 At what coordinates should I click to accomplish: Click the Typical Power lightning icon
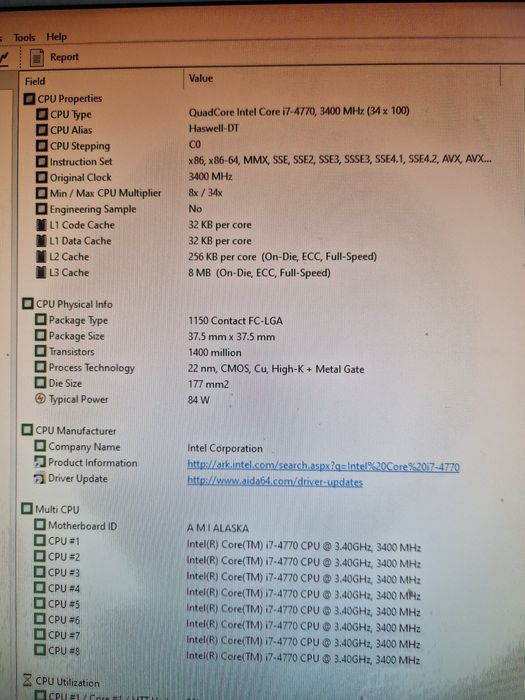[x=40, y=399]
